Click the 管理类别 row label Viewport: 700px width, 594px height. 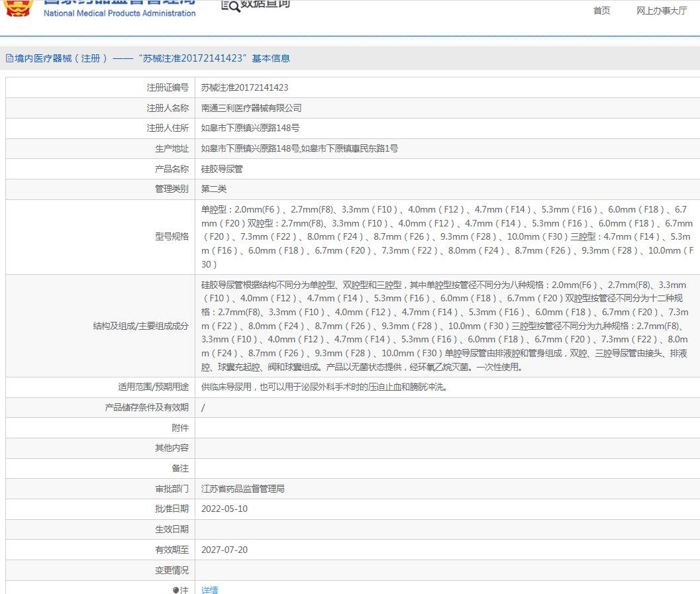point(172,189)
